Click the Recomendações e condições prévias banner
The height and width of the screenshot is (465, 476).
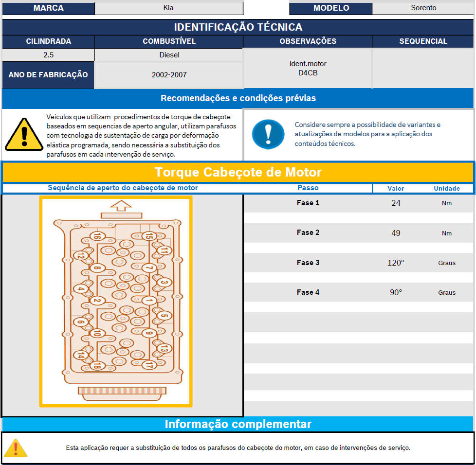point(238,98)
